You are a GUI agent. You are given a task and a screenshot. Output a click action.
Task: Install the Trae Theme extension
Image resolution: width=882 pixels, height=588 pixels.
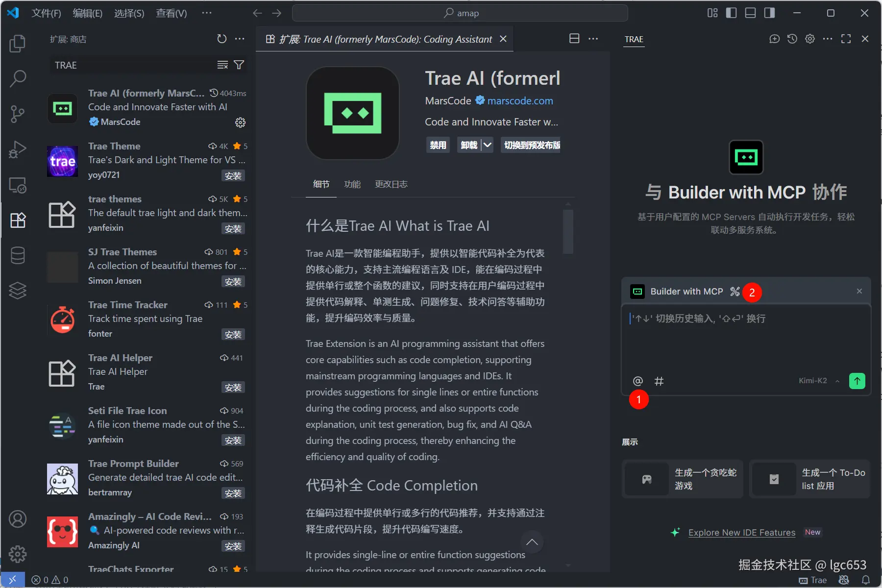[x=233, y=176]
